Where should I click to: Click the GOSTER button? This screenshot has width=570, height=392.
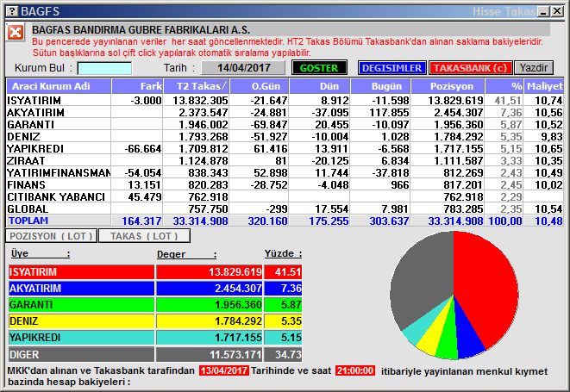point(319,68)
